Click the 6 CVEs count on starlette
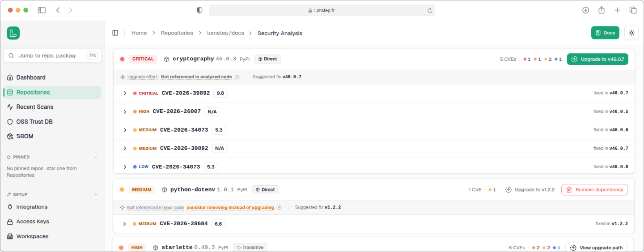 tap(517, 248)
